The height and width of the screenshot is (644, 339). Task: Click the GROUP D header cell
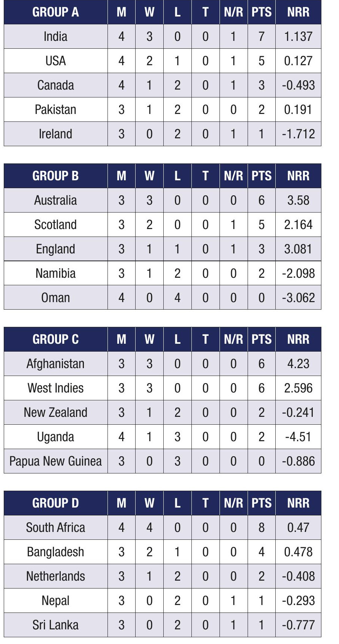(x=55, y=503)
